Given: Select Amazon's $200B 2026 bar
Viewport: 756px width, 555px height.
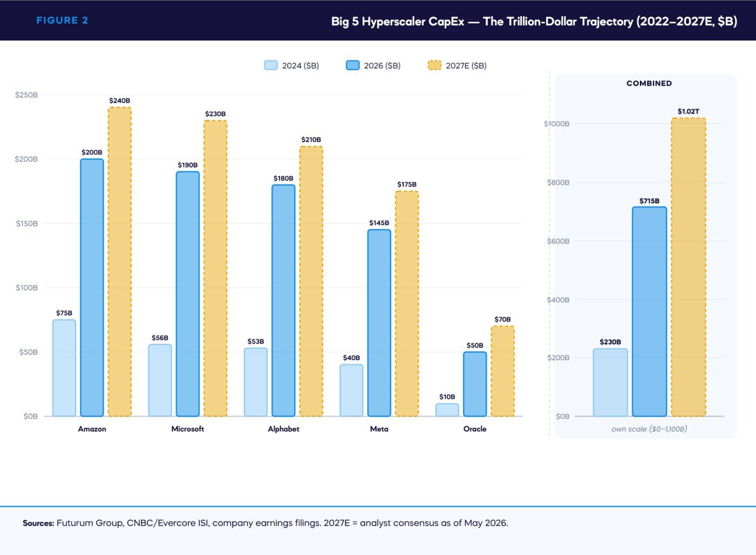Looking at the screenshot, I should pos(92,287).
